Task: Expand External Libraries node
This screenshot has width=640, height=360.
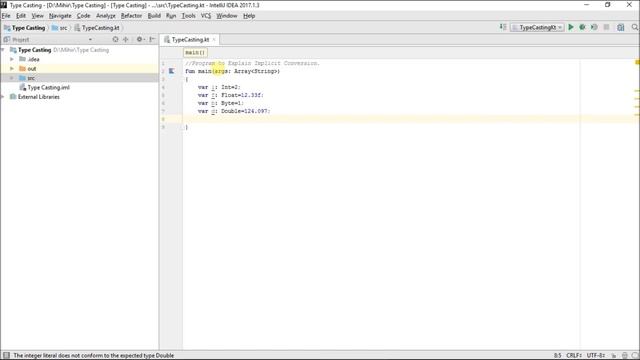Action: point(3,97)
